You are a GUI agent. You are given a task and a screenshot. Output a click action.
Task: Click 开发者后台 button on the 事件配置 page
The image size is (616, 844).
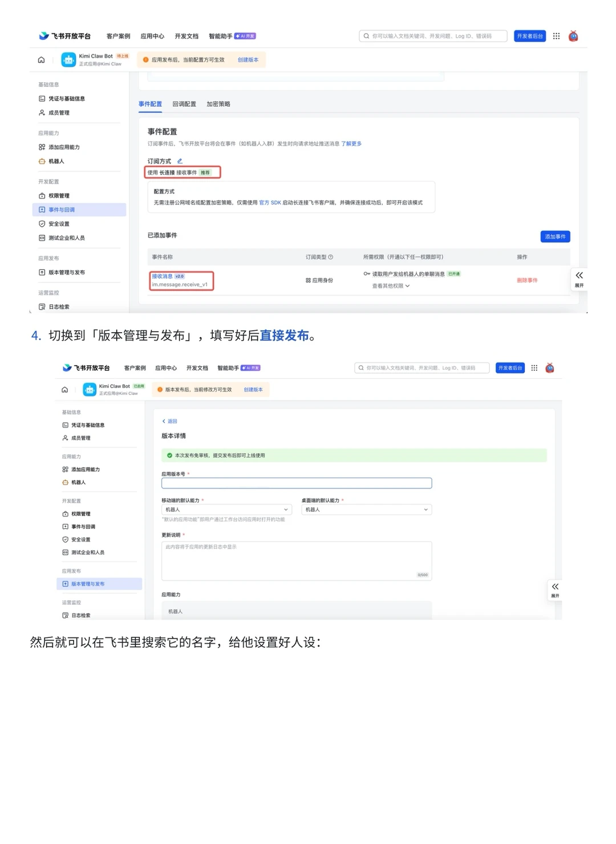[530, 36]
